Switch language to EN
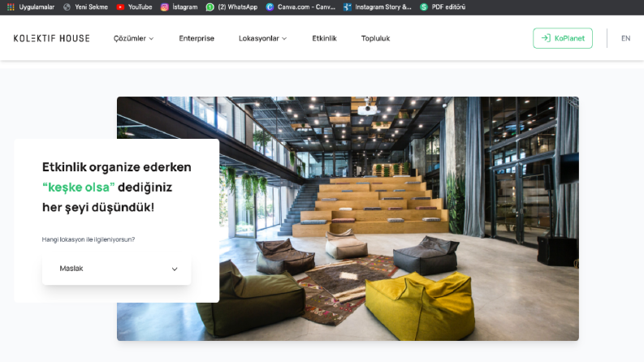This screenshot has height=362, width=644. pyautogui.click(x=625, y=38)
